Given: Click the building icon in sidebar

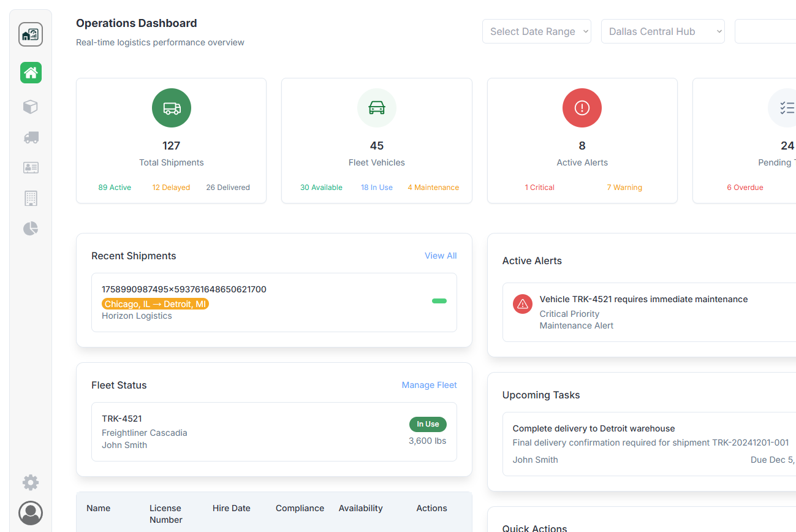Looking at the screenshot, I should [31, 198].
